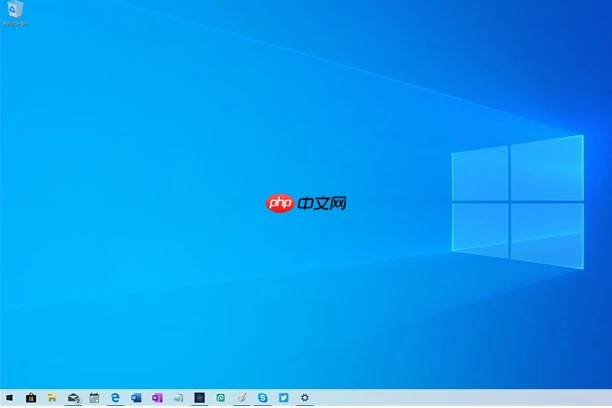Image resolution: width=612 pixels, height=408 pixels.
Task: Open Settings gear in the taskbar
Action: click(x=305, y=398)
